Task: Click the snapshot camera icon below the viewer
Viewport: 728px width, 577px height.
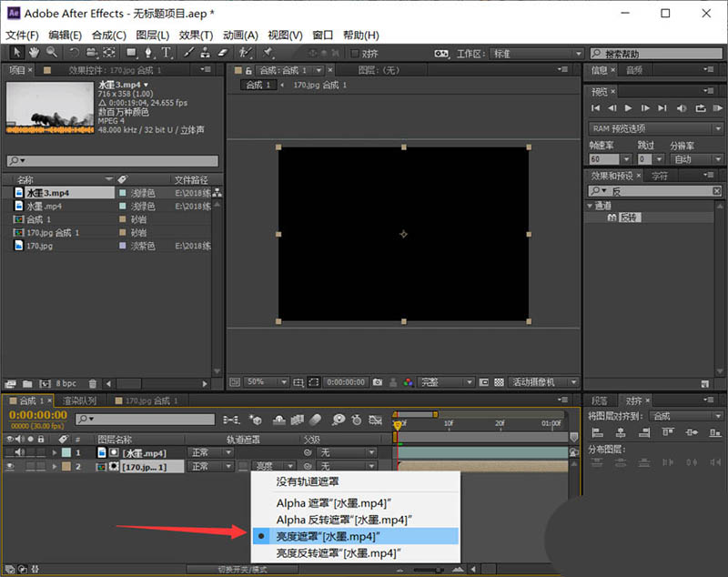Action: click(x=377, y=382)
